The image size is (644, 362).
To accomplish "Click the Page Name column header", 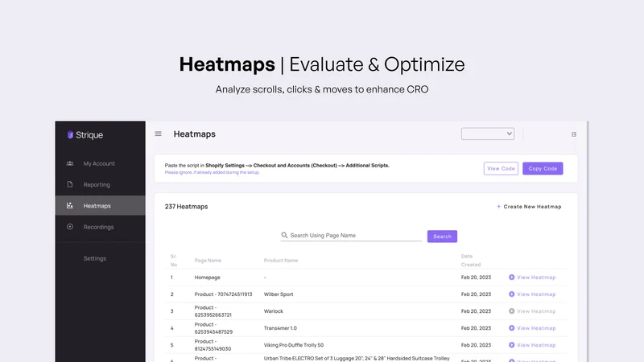I will tap(208, 260).
